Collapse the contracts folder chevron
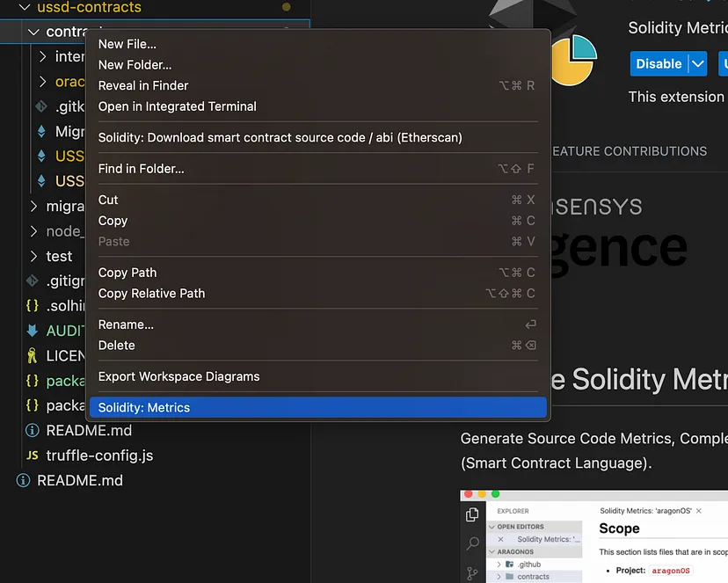This screenshot has height=583, width=728. tap(33, 32)
